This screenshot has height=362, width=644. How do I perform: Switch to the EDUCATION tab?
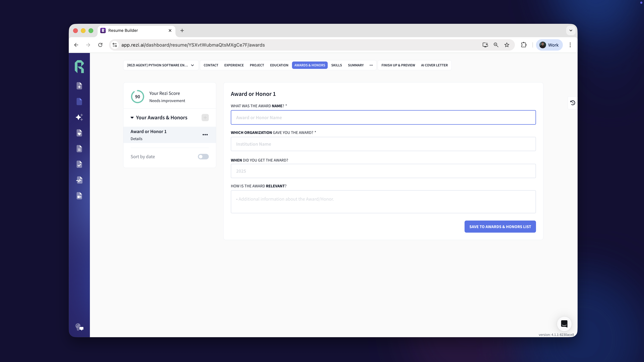pos(279,65)
